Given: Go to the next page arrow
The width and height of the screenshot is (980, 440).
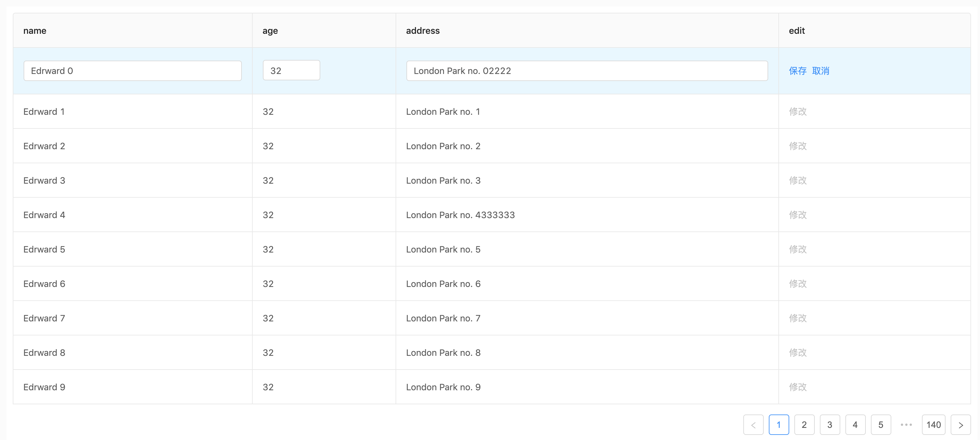Looking at the screenshot, I should [960, 425].
